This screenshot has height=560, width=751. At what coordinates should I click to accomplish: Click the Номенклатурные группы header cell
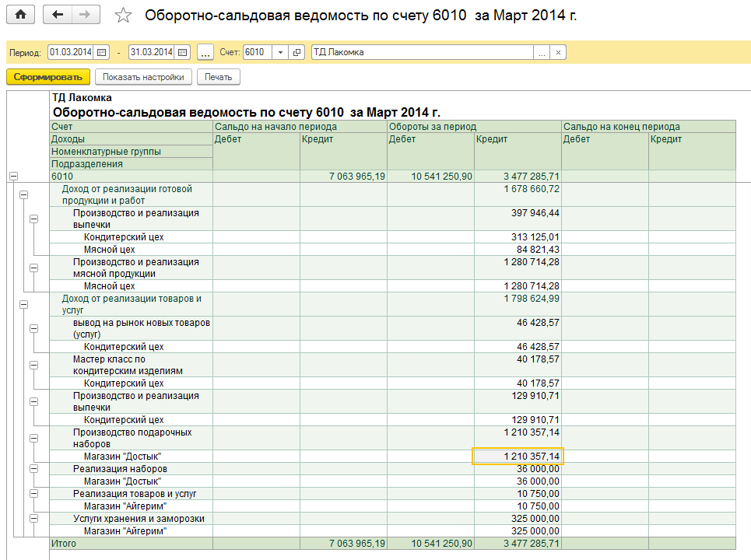(132, 152)
